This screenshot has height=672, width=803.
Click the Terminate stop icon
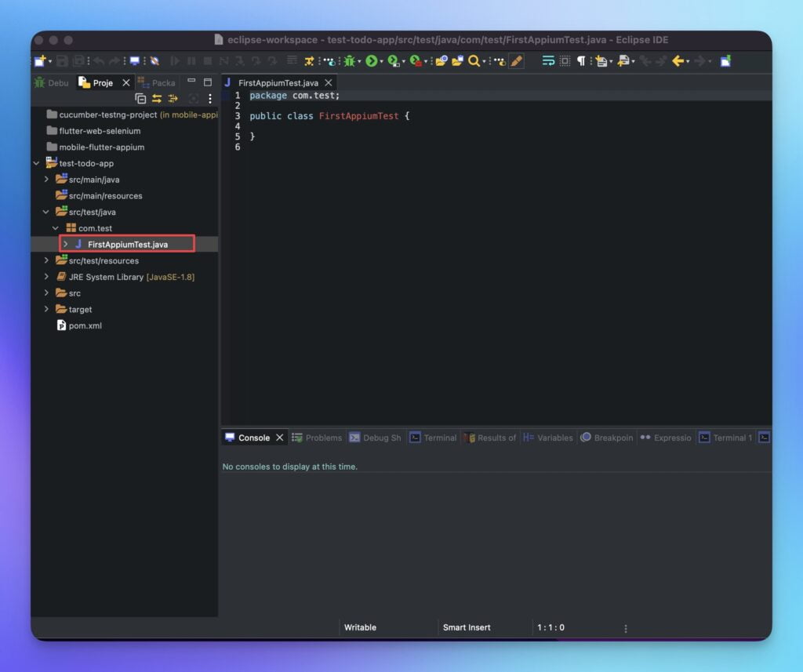pos(208,61)
